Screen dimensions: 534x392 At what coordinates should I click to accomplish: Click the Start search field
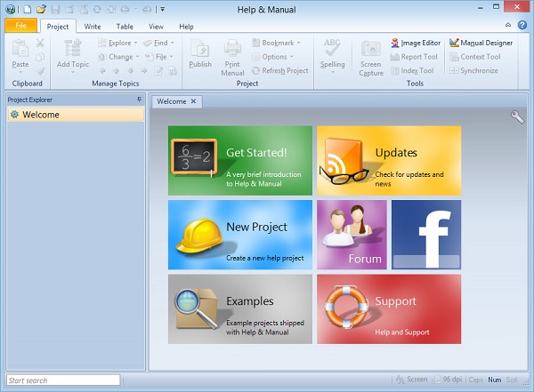62,380
